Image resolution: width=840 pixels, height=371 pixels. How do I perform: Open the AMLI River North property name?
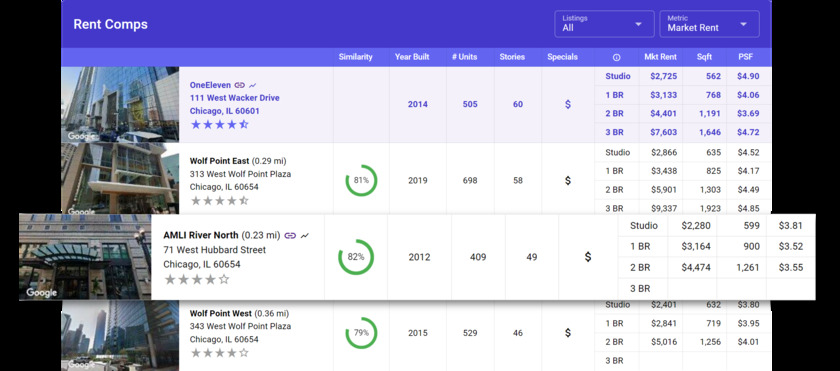201,236
